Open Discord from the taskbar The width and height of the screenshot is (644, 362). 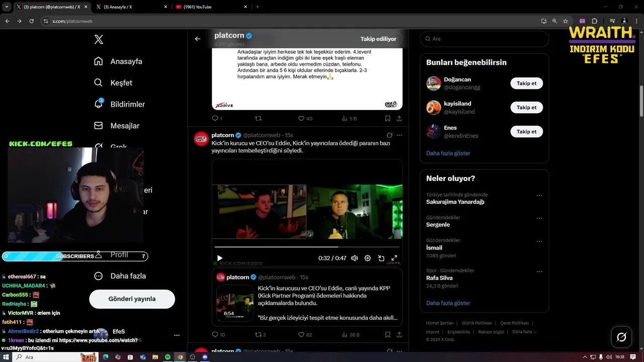point(205,357)
